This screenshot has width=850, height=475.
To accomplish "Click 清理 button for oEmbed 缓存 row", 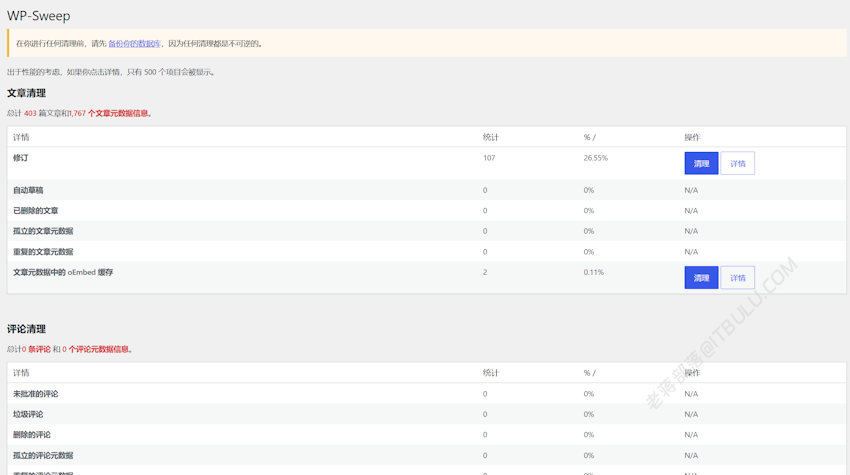I will pyautogui.click(x=701, y=278).
